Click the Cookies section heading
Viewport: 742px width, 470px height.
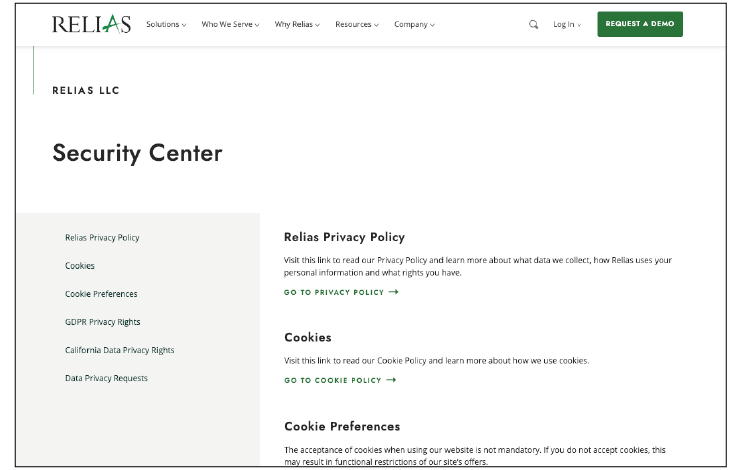(x=308, y=337)
